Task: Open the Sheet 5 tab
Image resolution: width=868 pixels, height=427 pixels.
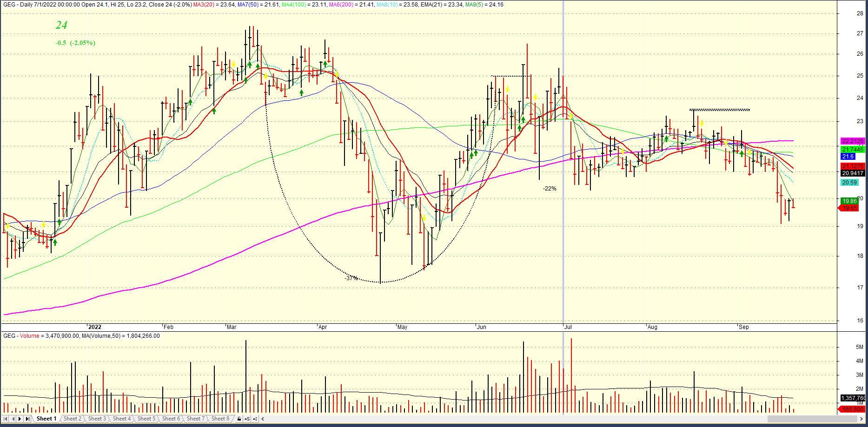Action: 146,419
